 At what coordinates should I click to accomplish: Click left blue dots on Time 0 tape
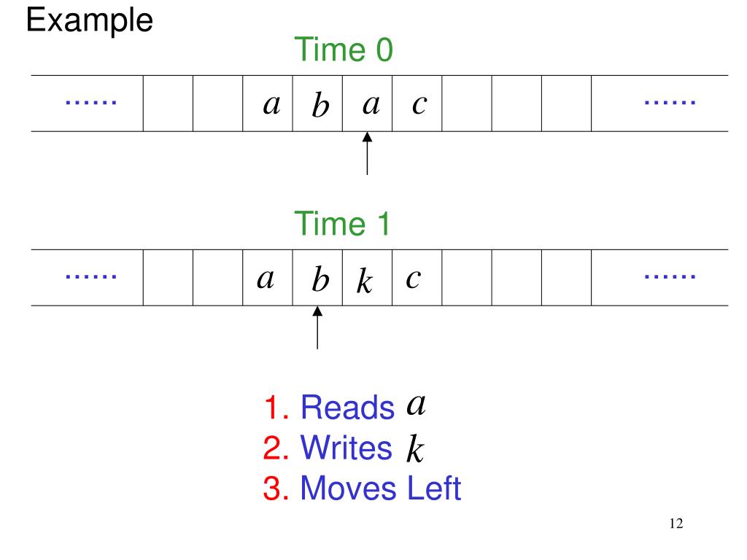click(x=90, y=102)
